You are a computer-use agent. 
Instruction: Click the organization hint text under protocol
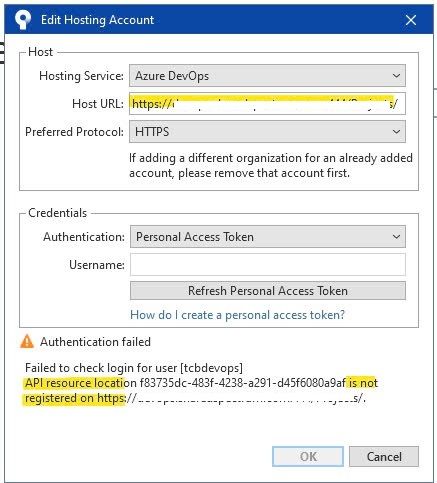click(271, 166)
